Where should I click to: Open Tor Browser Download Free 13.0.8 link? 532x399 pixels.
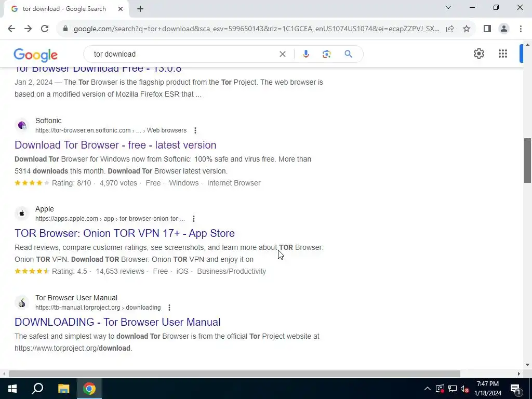98,69
